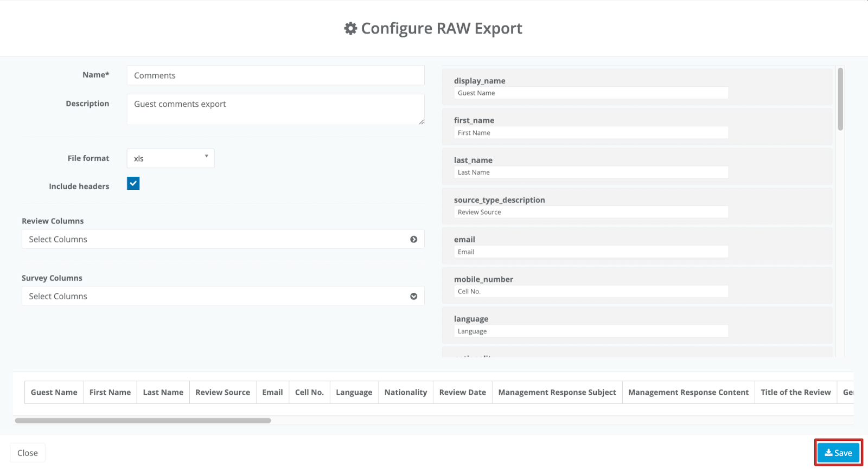Edit the mobile_number Cell No. field
The height and width of the screenshot is (469, 868).
[591, 291]
